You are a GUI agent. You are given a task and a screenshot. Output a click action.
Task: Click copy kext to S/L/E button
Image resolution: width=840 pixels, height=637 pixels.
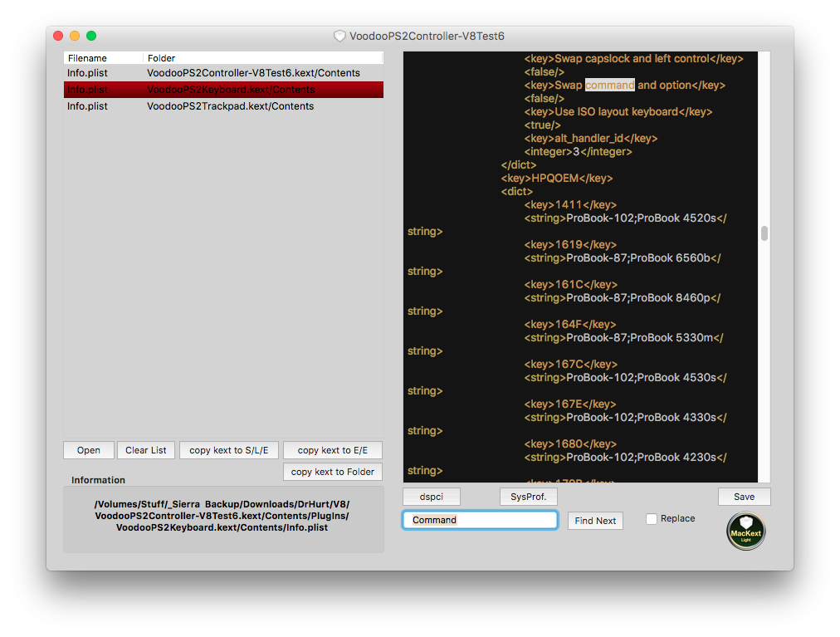[229, 450]
